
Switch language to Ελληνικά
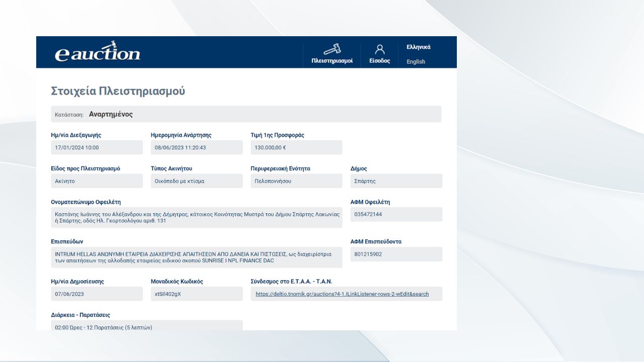(419, 47)
